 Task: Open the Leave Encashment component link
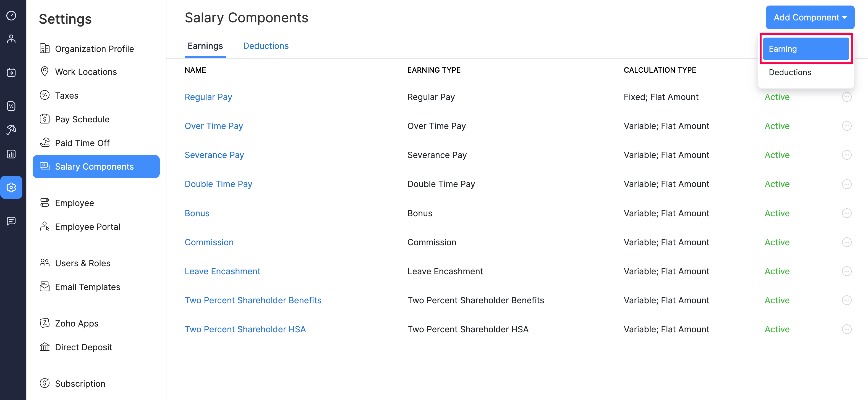click(x=223, y=271)
